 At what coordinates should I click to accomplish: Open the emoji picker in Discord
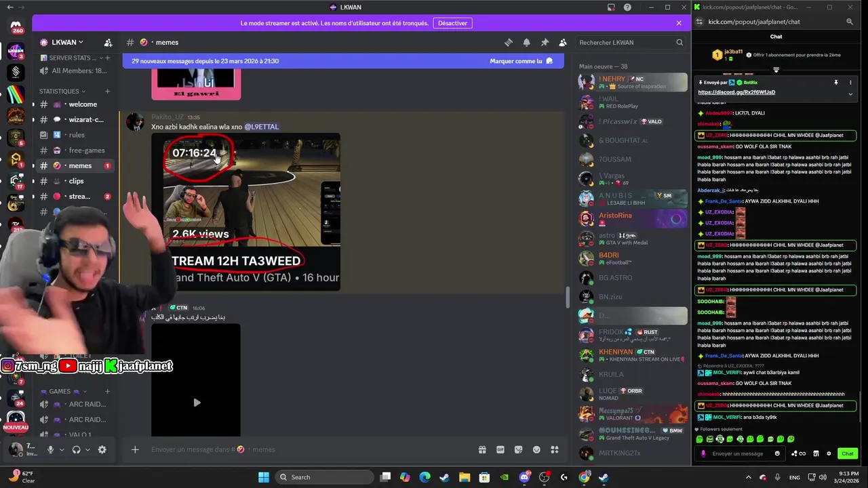pos(536,449)
